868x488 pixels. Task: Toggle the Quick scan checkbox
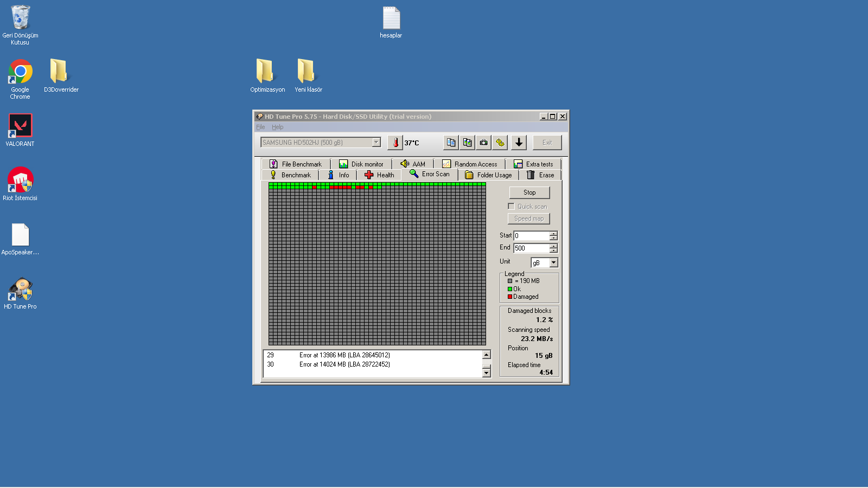(x=511, y=206)
